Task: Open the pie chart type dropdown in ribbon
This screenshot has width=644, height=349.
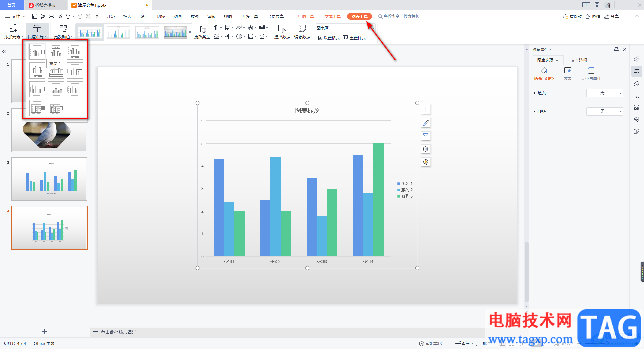Action: 240,36
